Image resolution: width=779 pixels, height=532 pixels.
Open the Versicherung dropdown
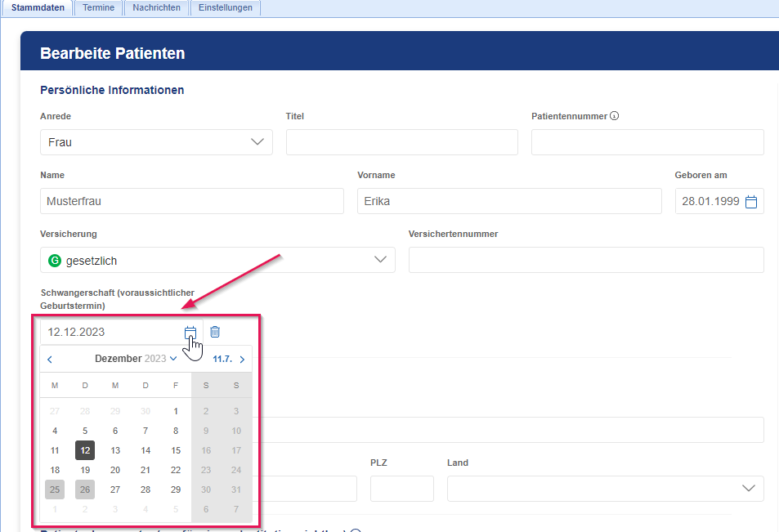[380, 260]
